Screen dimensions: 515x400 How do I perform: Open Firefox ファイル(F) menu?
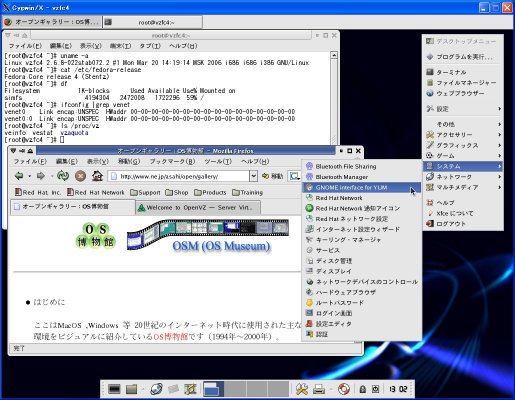[30, 161]
